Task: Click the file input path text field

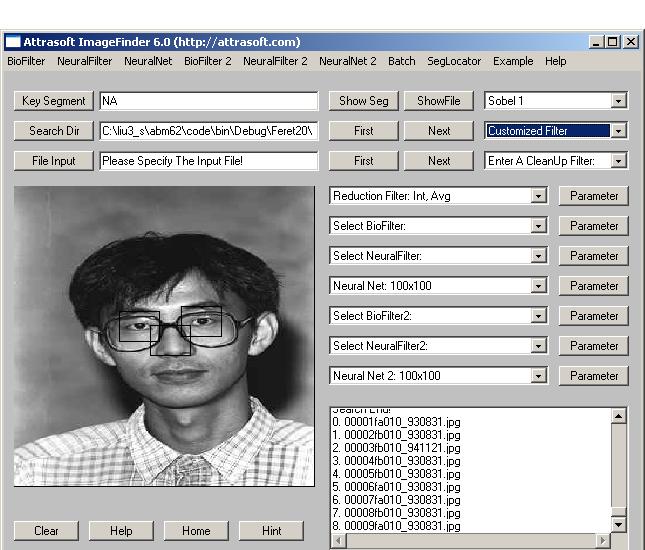Action: 209,161
